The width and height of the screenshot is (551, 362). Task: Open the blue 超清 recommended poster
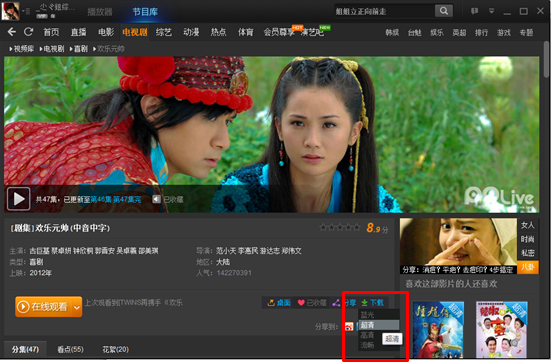click(x=438, y=330)
